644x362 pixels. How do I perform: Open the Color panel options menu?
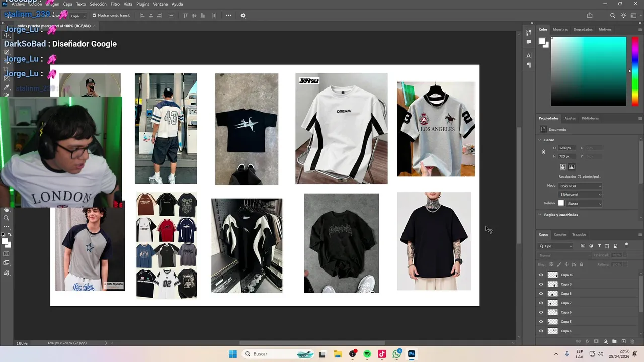click(x=640, y=29)
